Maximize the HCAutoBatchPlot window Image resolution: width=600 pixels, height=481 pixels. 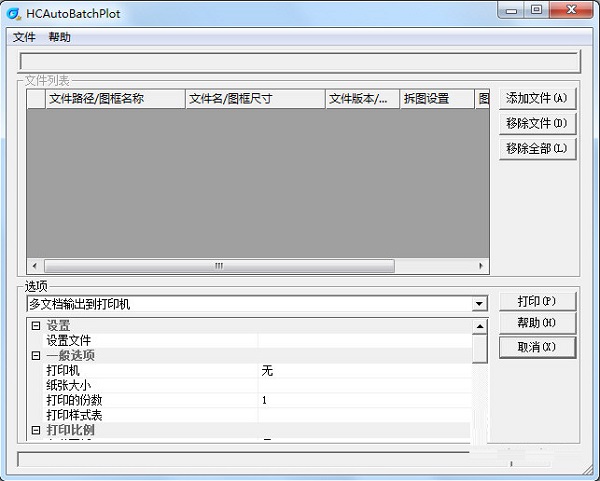click(536, 10)
